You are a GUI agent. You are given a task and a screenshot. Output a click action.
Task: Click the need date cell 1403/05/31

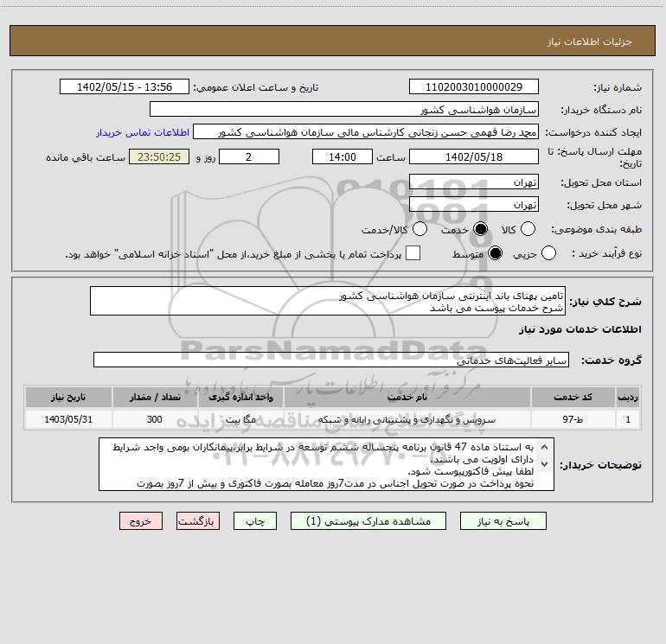[68, 420]
